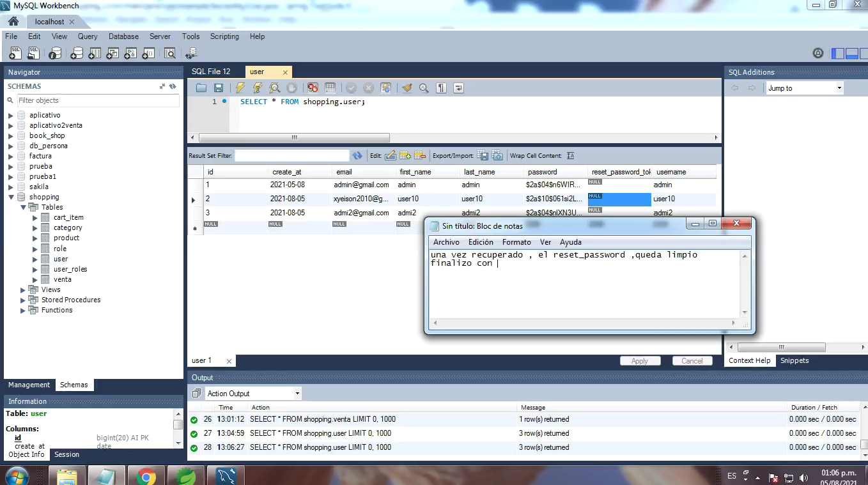The image size is (868, 485).
Task: Edit current row icon in result grid
Action: point(391,155)
